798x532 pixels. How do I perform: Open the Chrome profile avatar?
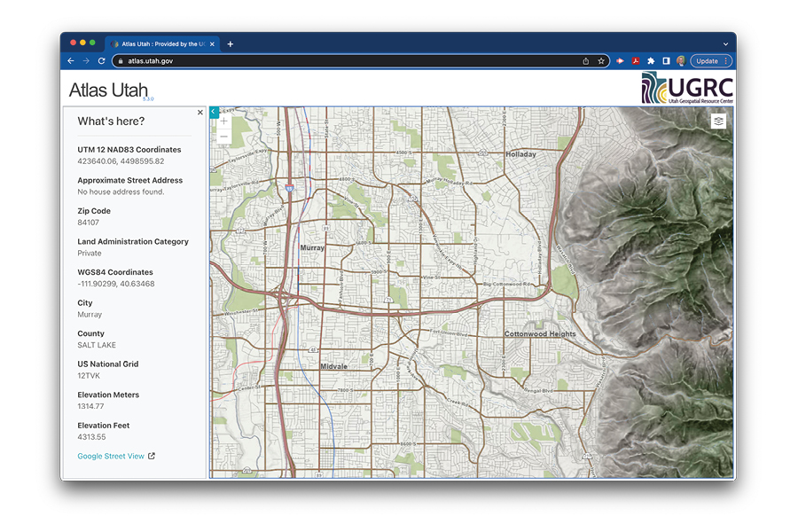pyautogui.click(x=681, y=61)
